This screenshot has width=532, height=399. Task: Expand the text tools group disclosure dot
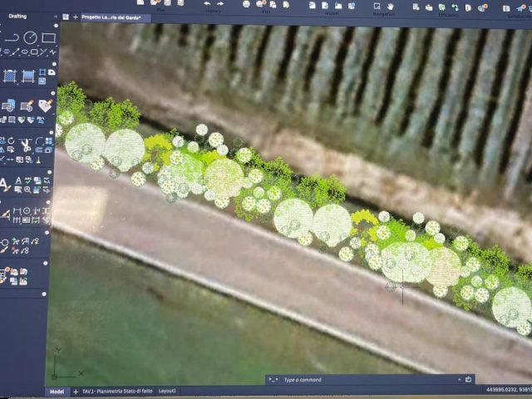tap(50, 172)
